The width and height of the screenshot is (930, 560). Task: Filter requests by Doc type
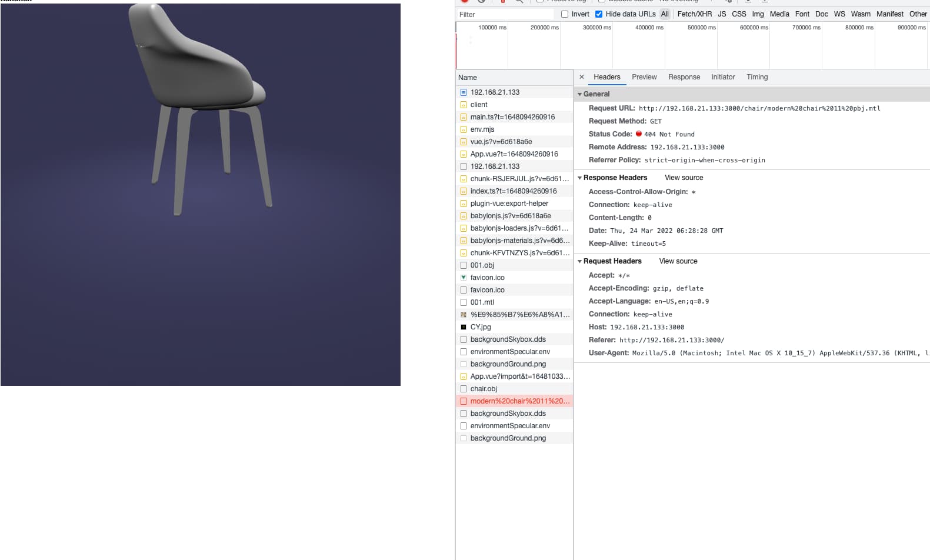click(822, 14)
